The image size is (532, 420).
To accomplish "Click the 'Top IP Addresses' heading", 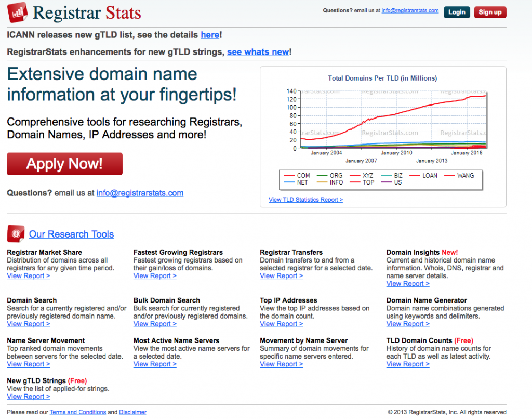I will point(288,300).
